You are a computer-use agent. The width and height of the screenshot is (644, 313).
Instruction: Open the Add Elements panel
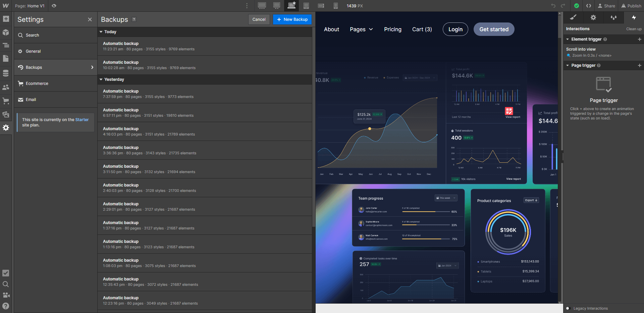coord(6,19)
